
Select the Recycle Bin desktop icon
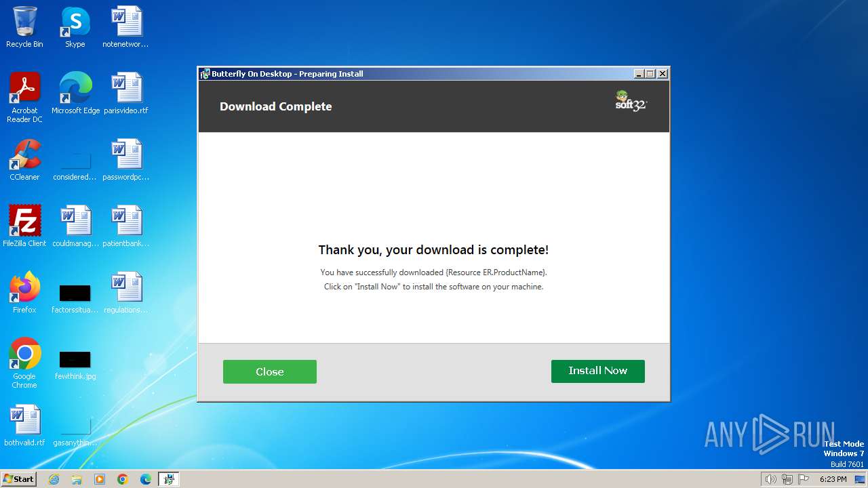(x=24, y=28)
